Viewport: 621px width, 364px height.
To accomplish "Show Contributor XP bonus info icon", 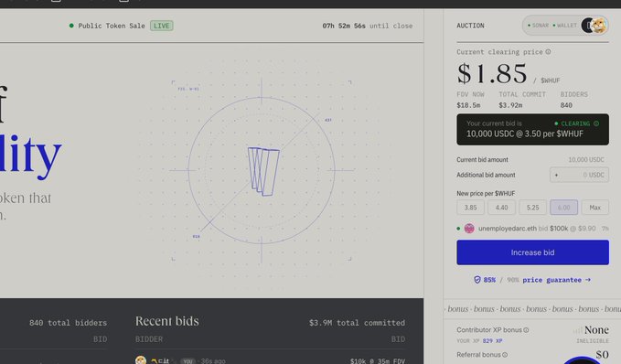I will coord(527,330).
